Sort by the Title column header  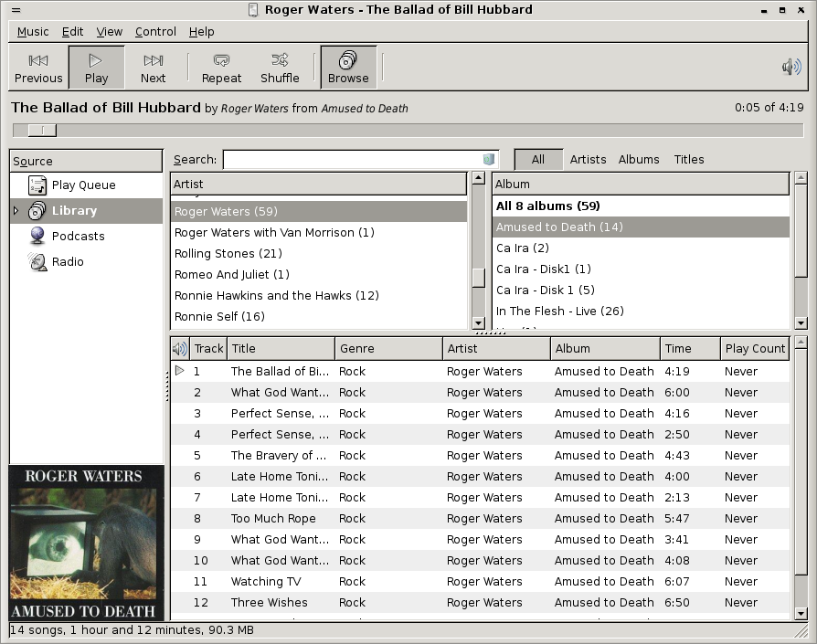(x=281, y=348)
